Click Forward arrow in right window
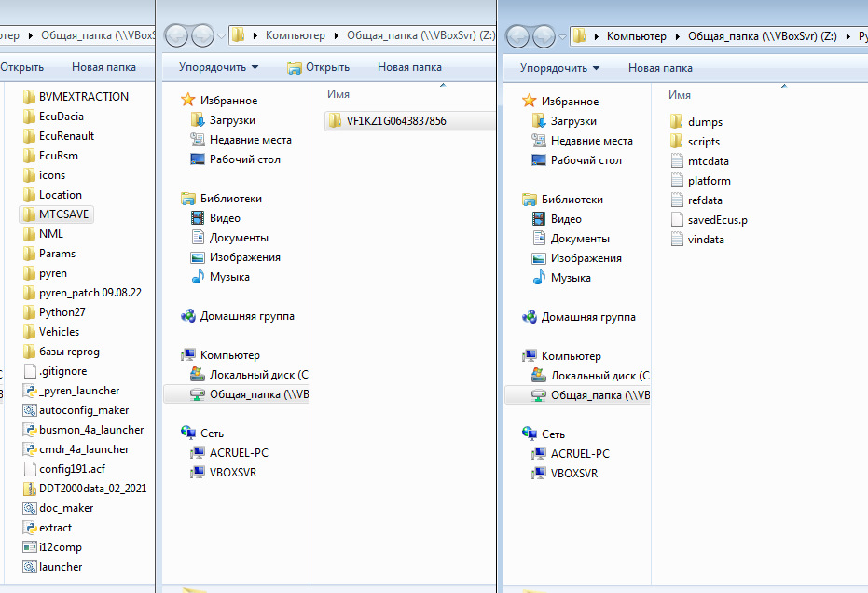 click(x=543, y=37)
